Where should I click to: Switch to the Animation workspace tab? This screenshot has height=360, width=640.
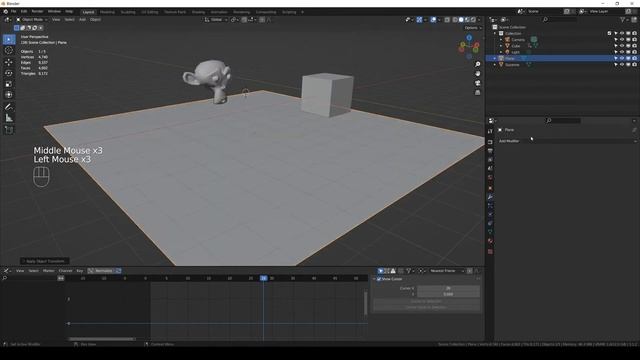pyautogui.click(x=219, y=12)
